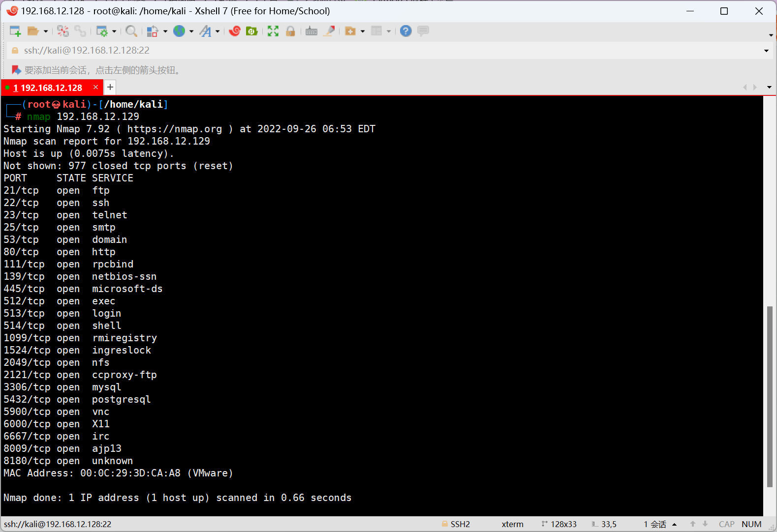
Task: Open the Help question mark icon
Action: point(405,31)
